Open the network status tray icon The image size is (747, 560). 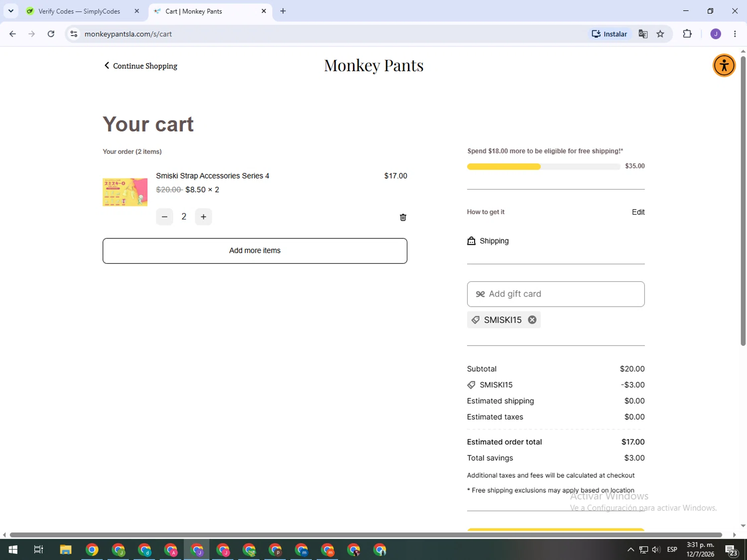[x=643, y=550]
